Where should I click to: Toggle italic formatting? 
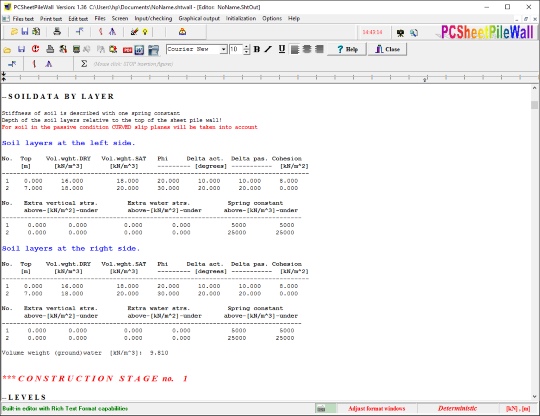tap(268, 49)
